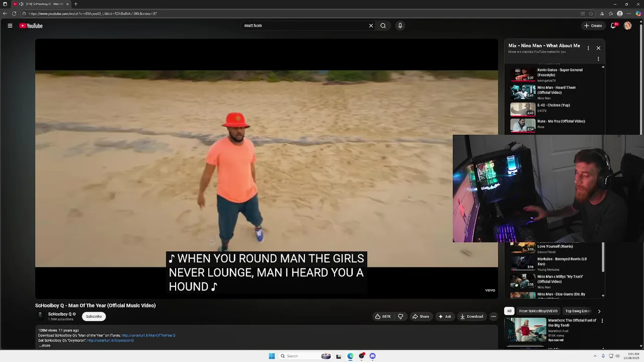Open options for Marathon sponsored video

[x=602, y=321]
